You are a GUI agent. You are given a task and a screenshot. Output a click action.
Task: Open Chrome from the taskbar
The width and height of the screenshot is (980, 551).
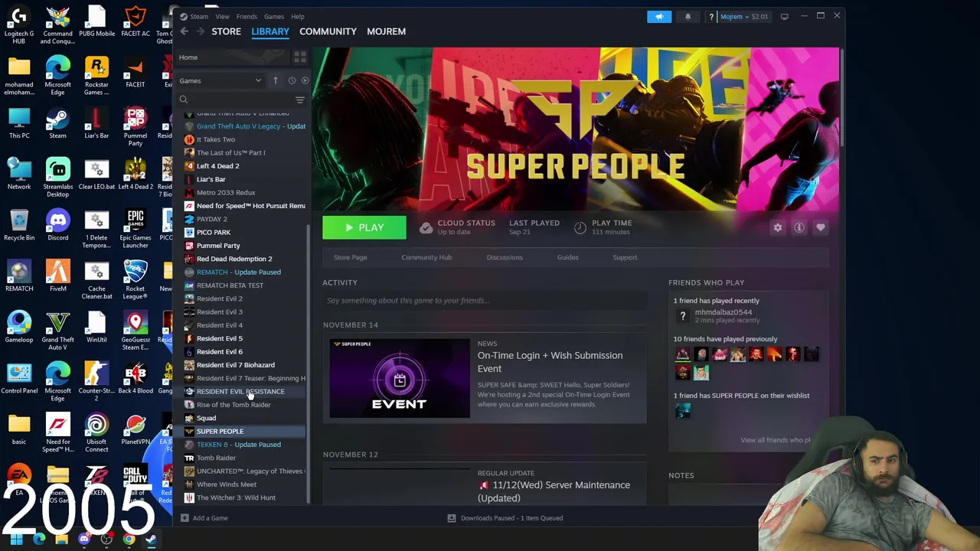click(129, 539)
